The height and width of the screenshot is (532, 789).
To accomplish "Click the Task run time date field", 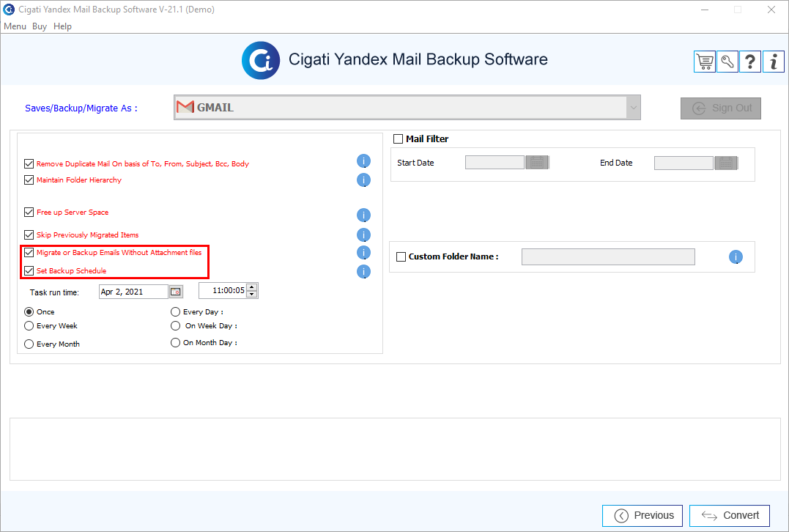I will click(133, 292).
